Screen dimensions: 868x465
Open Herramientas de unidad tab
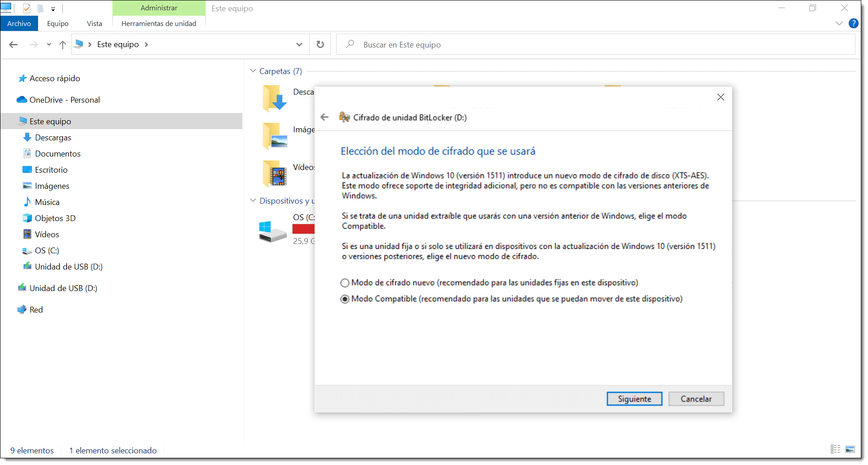point(159,24)
